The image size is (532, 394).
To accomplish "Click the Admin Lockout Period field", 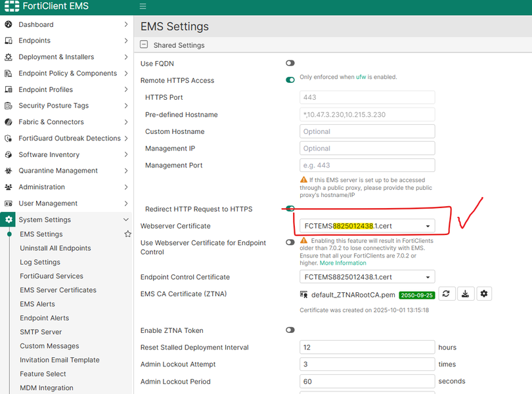I will pos(367,381).
